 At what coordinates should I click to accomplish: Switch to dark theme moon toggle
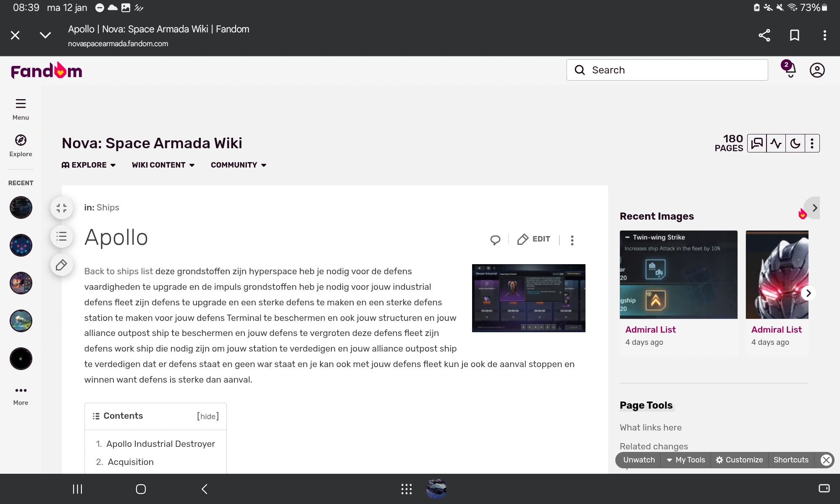pyautogui.click(x=795, y=144)
